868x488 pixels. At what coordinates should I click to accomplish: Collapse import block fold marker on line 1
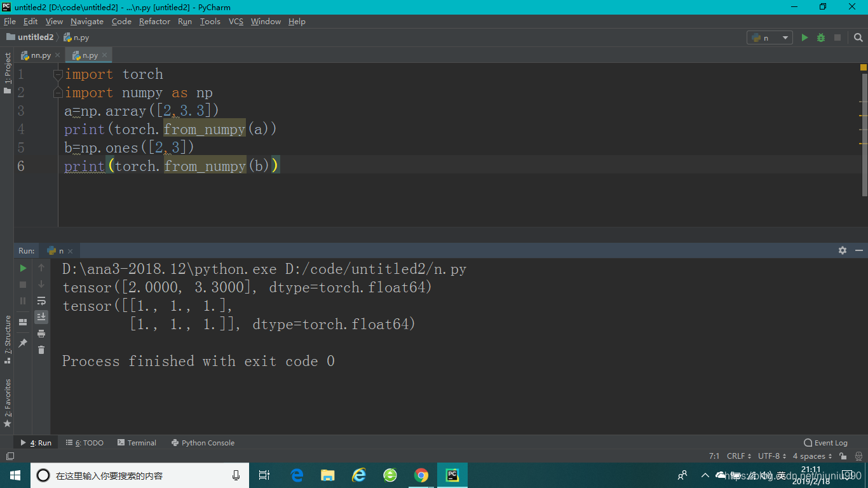(x=58, y=74)
